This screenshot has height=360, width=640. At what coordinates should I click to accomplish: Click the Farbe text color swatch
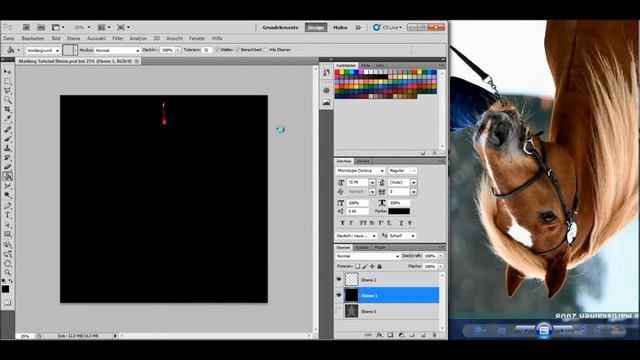pyautogui.click(x=399, y=211)
